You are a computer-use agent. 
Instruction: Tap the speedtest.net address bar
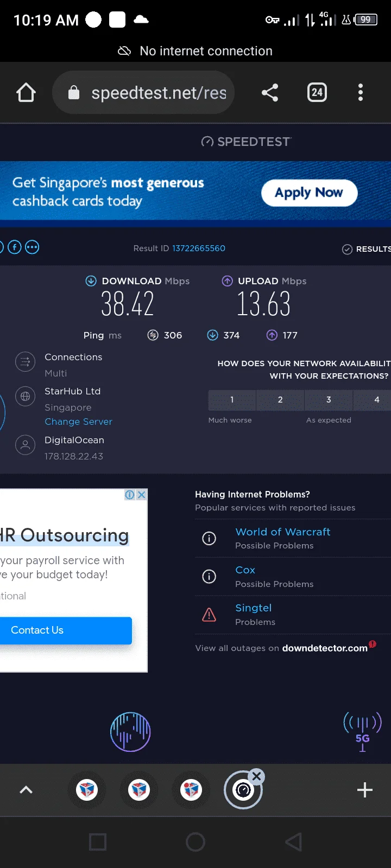[143, 93]
